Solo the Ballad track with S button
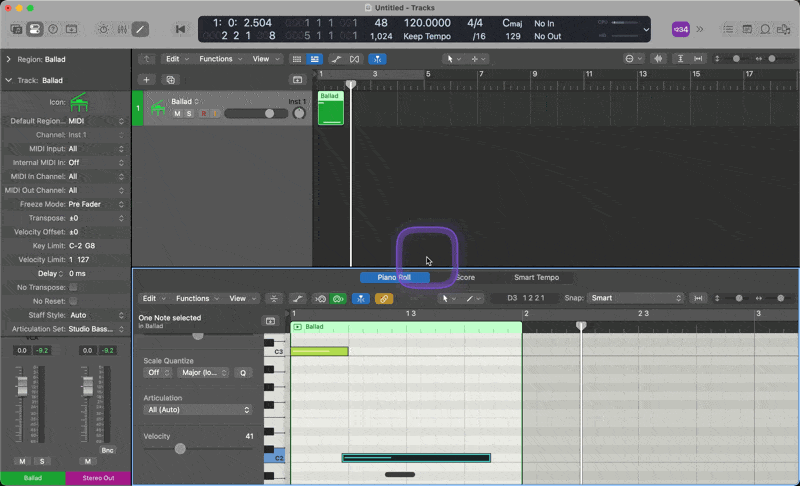The width and height of the screenshot is (800, 486). point(188,114)
